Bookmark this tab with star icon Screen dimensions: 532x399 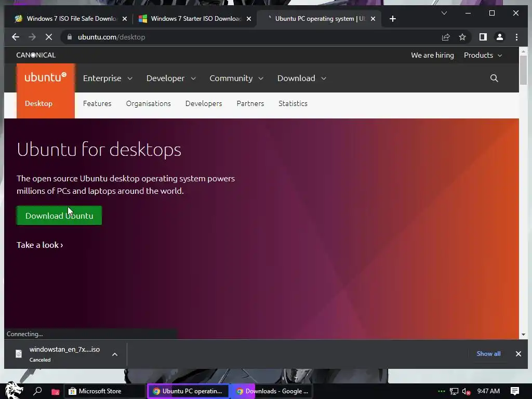tap(462, 37)
